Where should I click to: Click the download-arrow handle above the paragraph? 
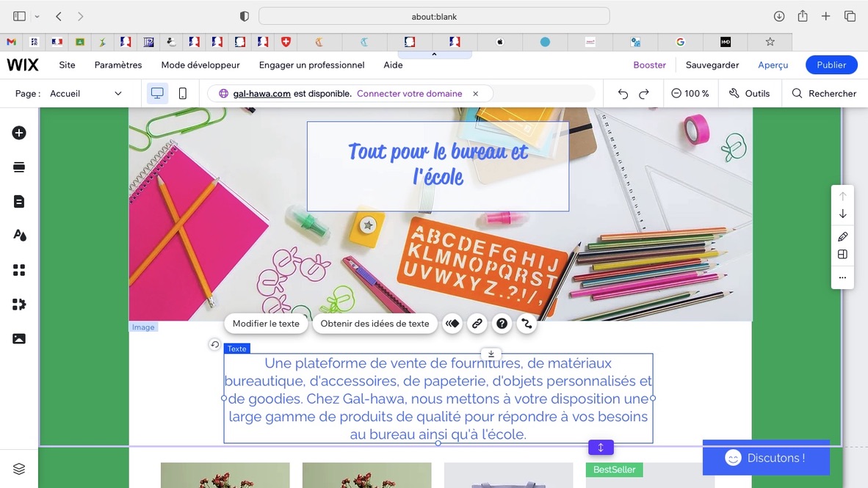coord(491,354)
